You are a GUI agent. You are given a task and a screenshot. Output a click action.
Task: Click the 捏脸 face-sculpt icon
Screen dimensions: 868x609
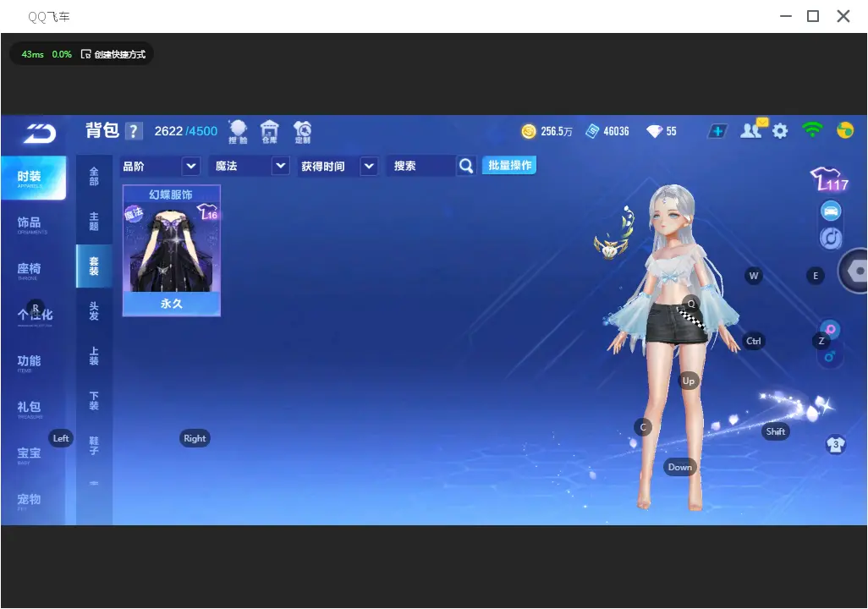tap(238, 132)
